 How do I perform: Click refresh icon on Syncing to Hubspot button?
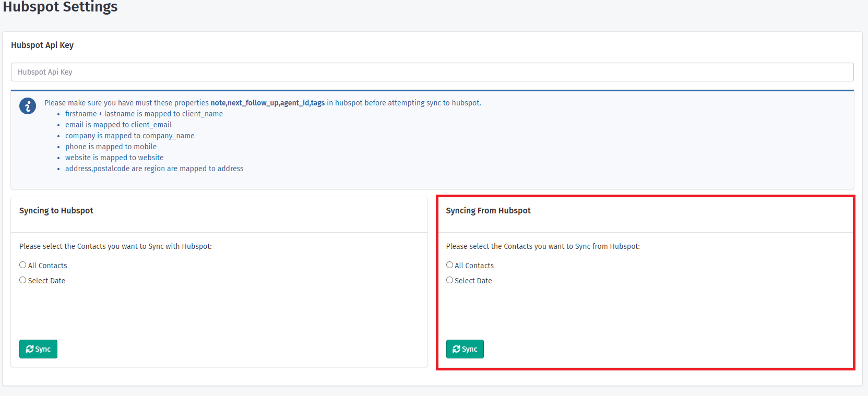(x=30, y=349)
